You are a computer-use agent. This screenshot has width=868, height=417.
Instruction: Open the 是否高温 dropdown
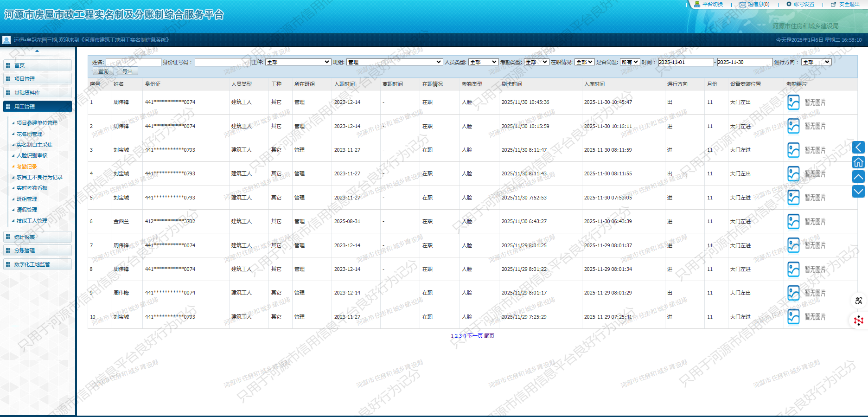click(x=630, y=62)
